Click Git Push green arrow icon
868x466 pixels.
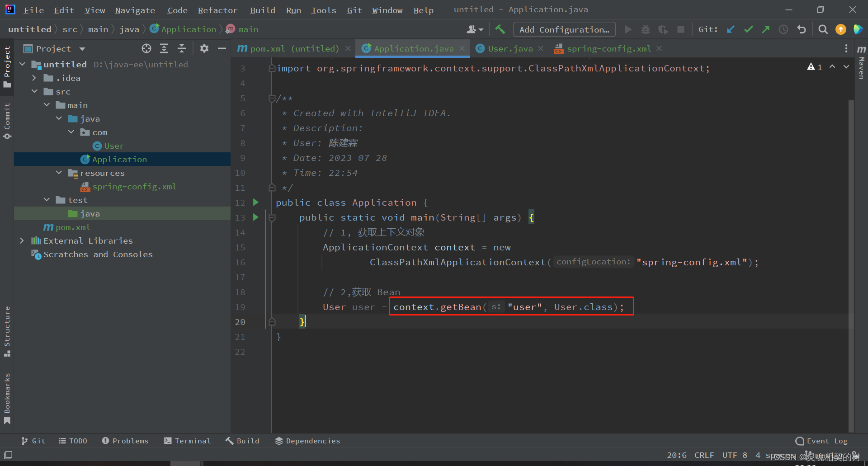(766, 29)
